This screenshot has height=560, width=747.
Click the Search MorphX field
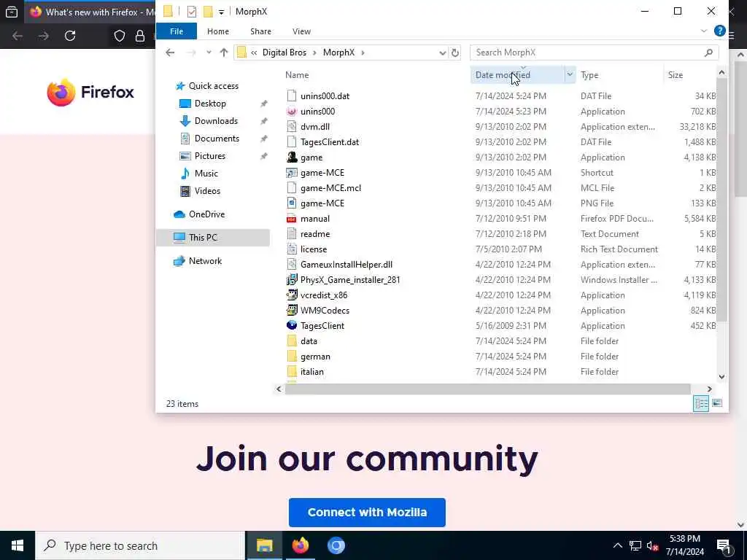594,52
